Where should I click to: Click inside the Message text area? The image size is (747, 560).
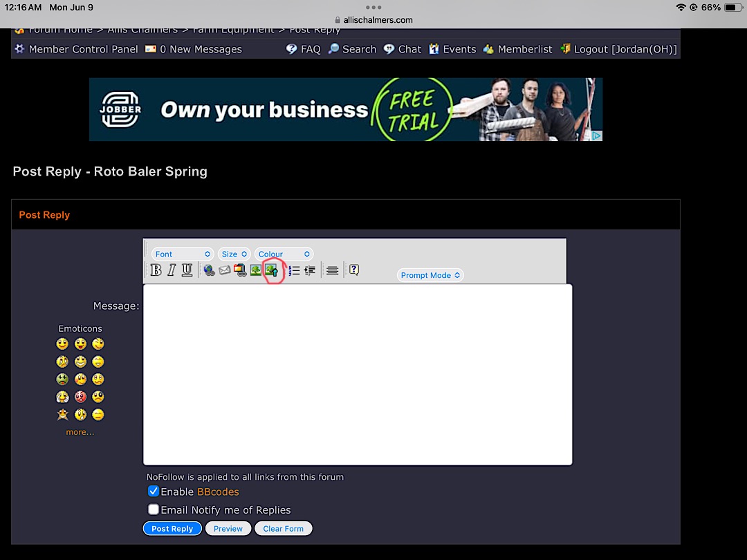click(358, 374)
